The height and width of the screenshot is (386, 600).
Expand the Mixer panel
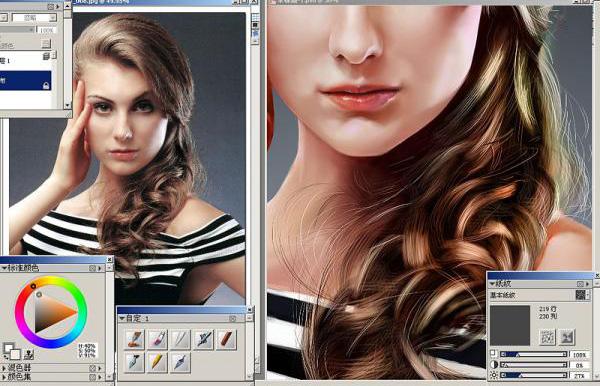click(x=4, y=368)
